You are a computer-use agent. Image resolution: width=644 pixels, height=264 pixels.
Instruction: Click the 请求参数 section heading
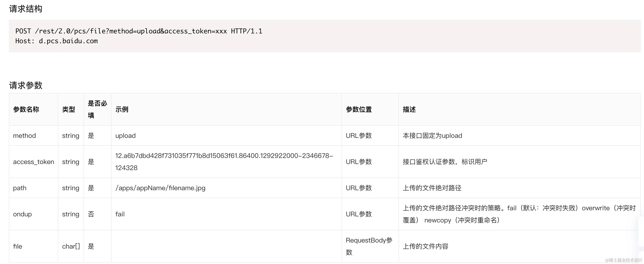coord(25,85)
